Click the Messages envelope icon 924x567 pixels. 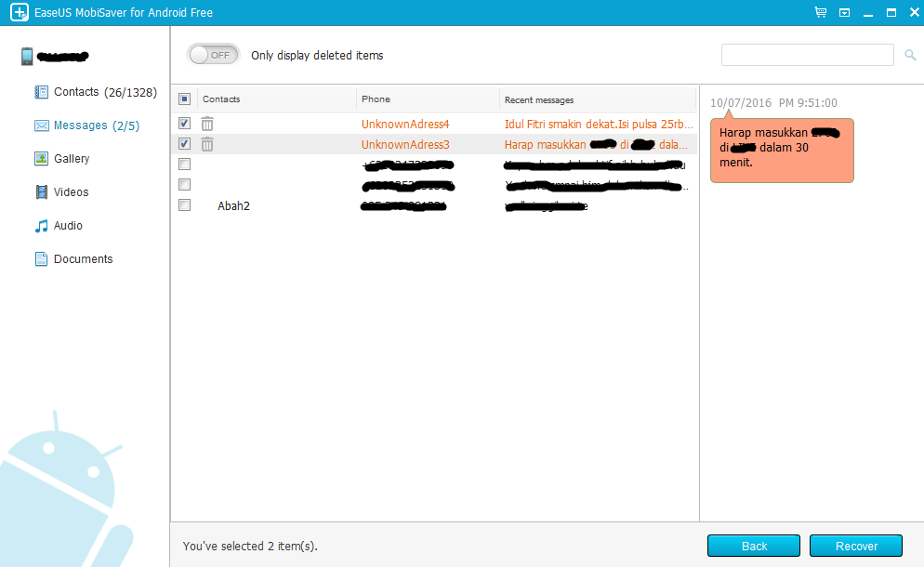click(x=41, y=125)
